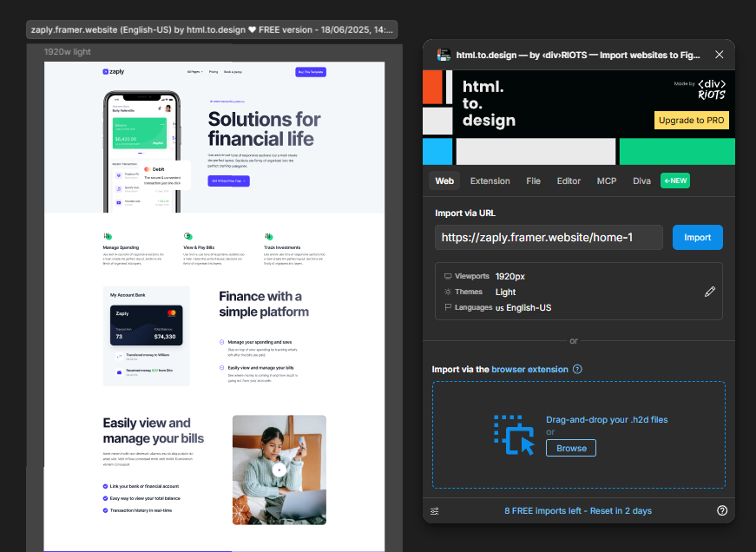756x552 pixels.
Task: Select the Diva tab
Action: [x=641, y=181]
